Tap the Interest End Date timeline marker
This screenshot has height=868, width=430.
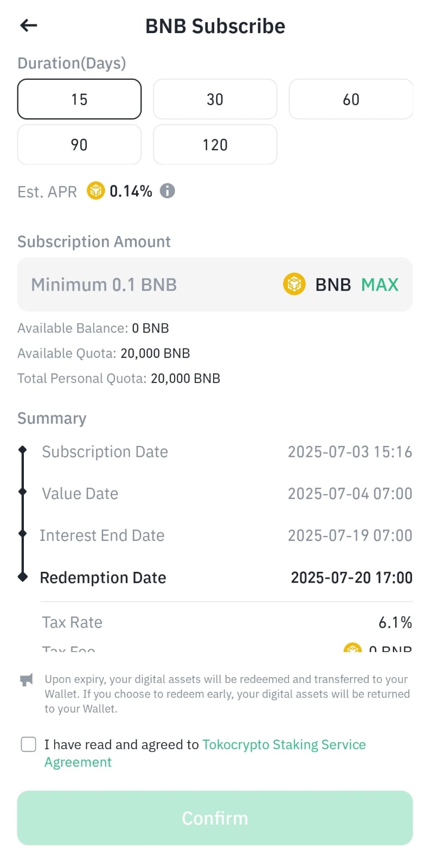tap(23, 534)
